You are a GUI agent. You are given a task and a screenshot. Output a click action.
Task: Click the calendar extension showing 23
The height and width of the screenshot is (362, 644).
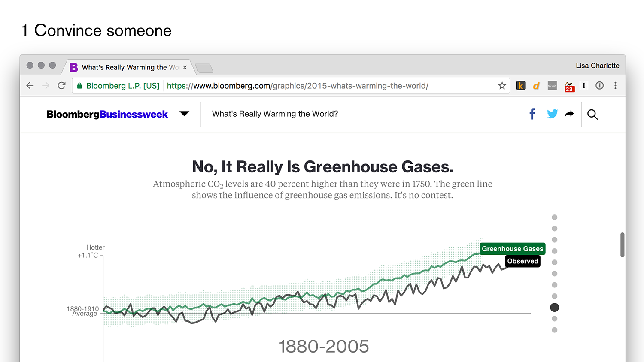pos(569,86)
